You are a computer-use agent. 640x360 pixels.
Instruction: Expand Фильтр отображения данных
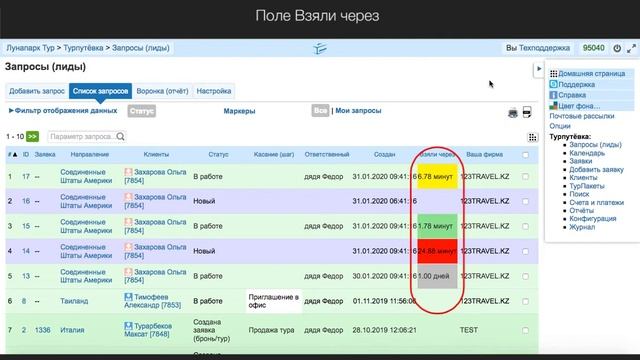63,111
